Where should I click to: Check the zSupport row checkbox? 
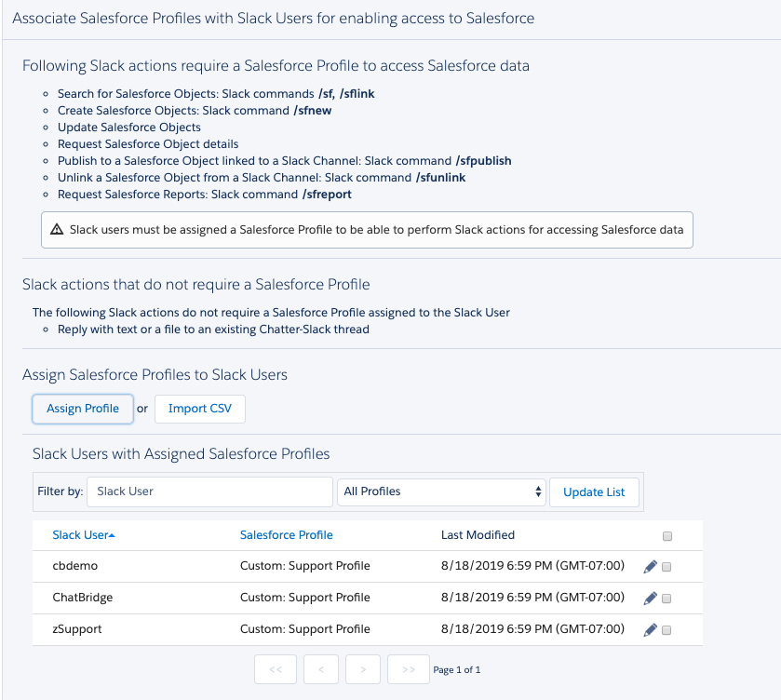point(667,629)
